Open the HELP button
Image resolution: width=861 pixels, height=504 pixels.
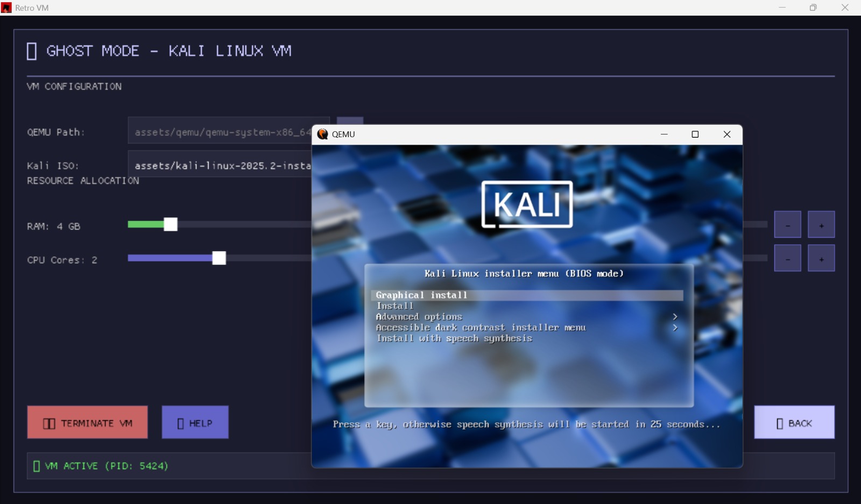click(x=195, y=422)
